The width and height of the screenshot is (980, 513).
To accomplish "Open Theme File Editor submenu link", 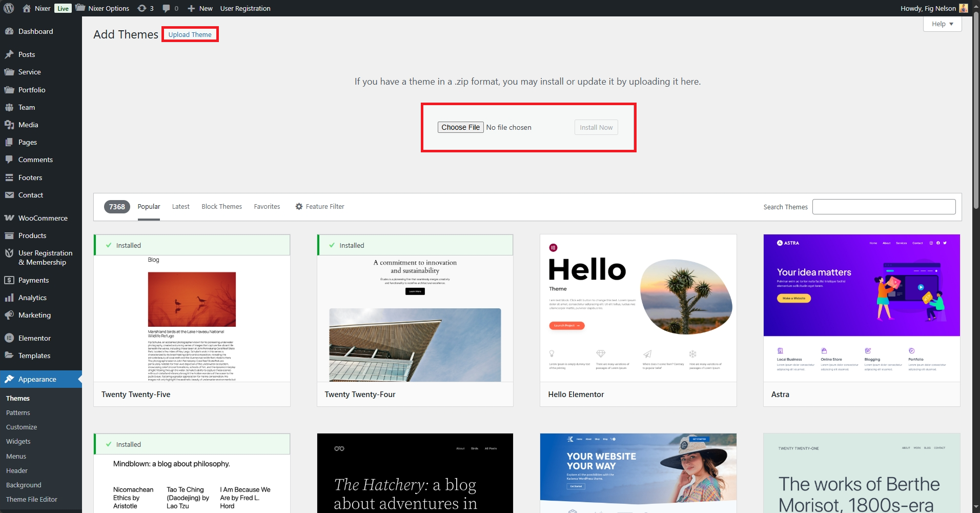I will pyautogui.click(x=32, y=499).
